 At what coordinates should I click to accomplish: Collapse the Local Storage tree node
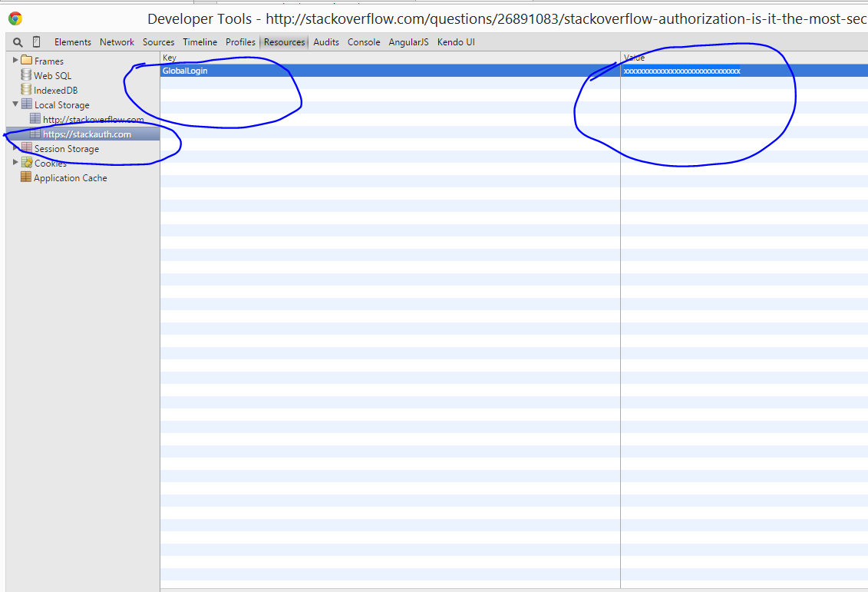coord(15,104)
